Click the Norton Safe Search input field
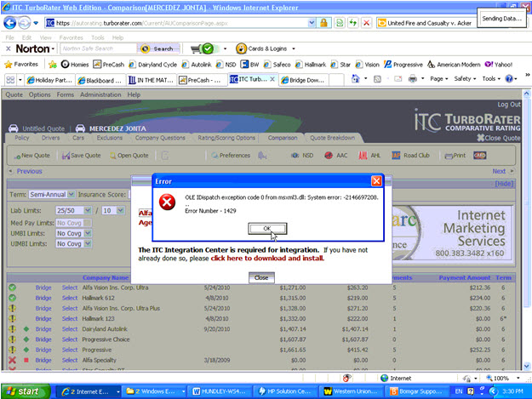The image size is (532, 399). [99, 48]
